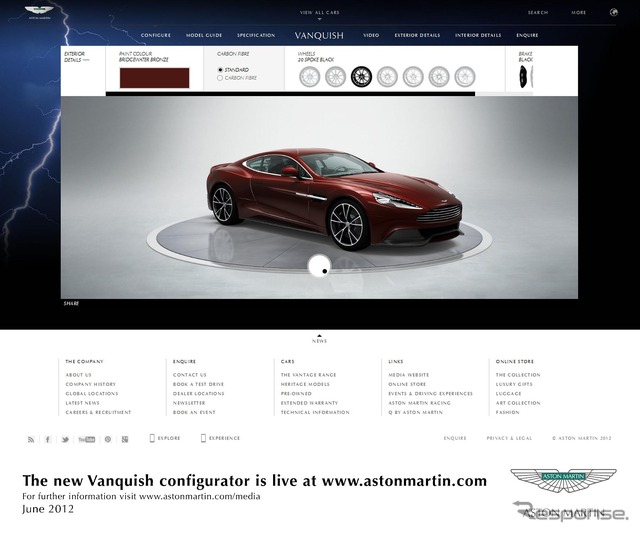Click the phone icon beside Experience

203,438
